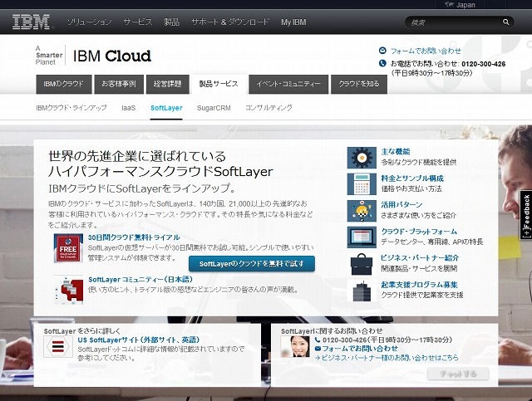The image size is (532, 401).
Task: Click the form inquiry mail icon in header
Action: pyautogui.click(x=382, y=51)
